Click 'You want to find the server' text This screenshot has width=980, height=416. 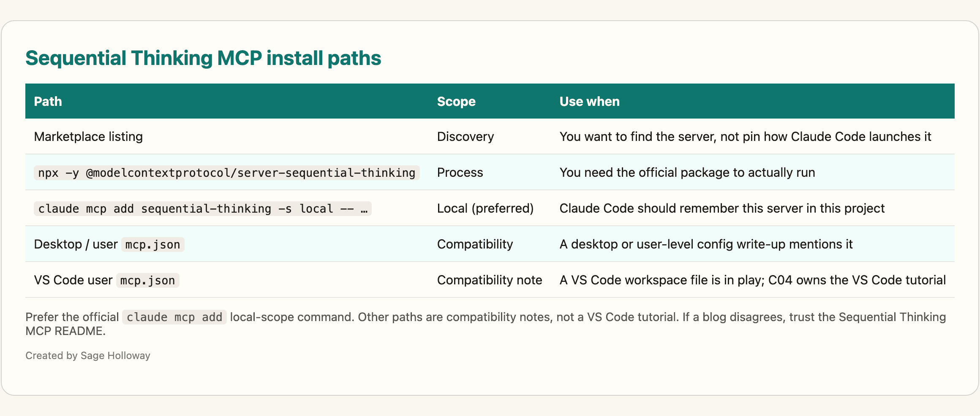point(637,137)
